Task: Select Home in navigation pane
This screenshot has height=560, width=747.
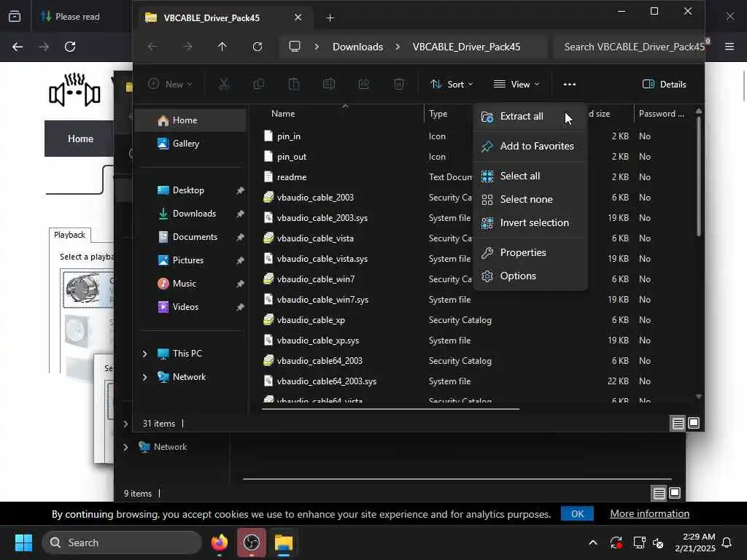Action: pyautogui.click(x=190, y=120)
